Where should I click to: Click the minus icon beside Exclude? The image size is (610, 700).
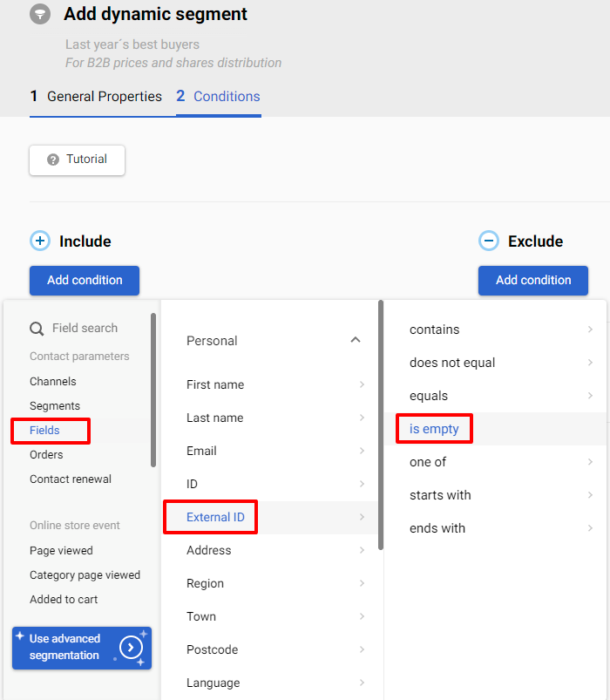488,241
